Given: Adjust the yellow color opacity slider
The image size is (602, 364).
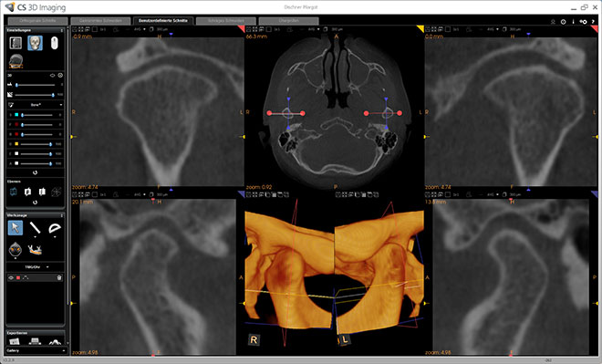Looking at the screenshot, I should [36, 144].
